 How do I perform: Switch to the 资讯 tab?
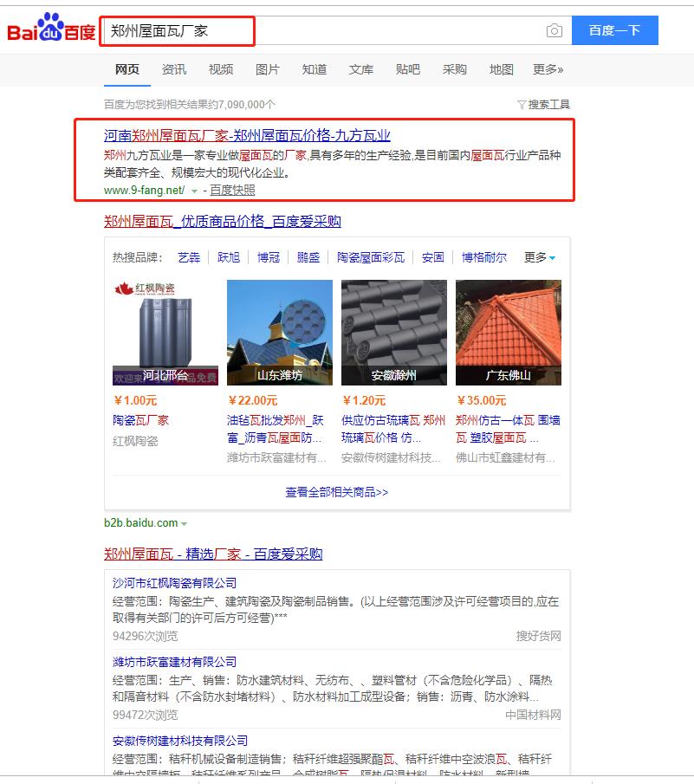point(174,69)
